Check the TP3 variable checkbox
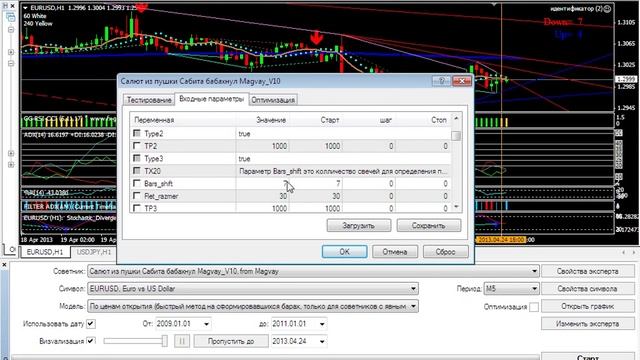Viewport: 640px width, 360px height. click(137, 208)
